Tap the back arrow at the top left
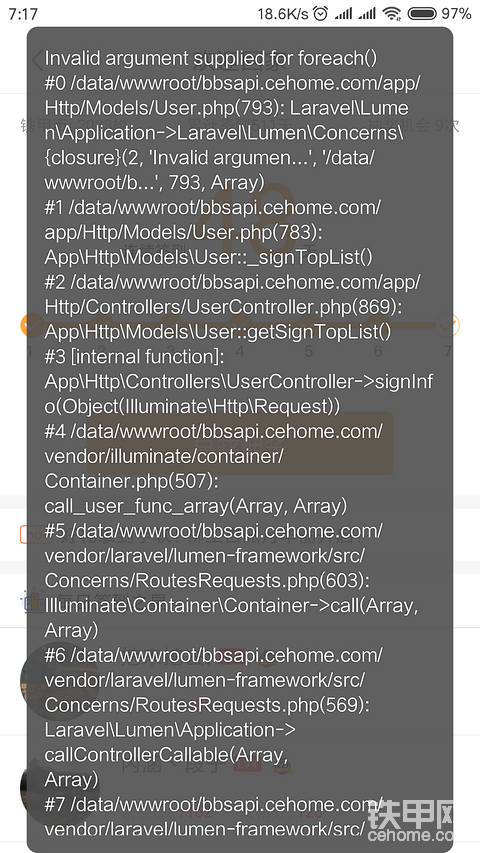Screen dimensions: 480x853 37,60
